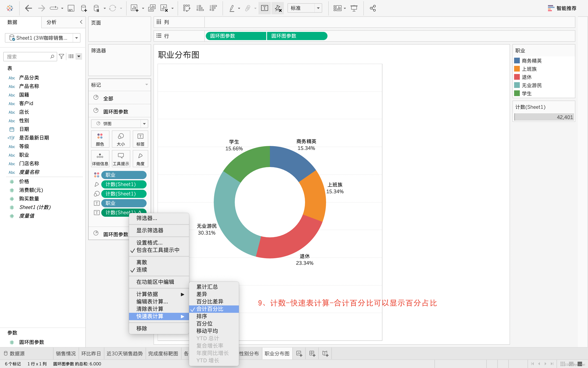Click the first 圆环图参数 pill on rows
This screenshot has height=368, width=588.
(x=236, y=36)
